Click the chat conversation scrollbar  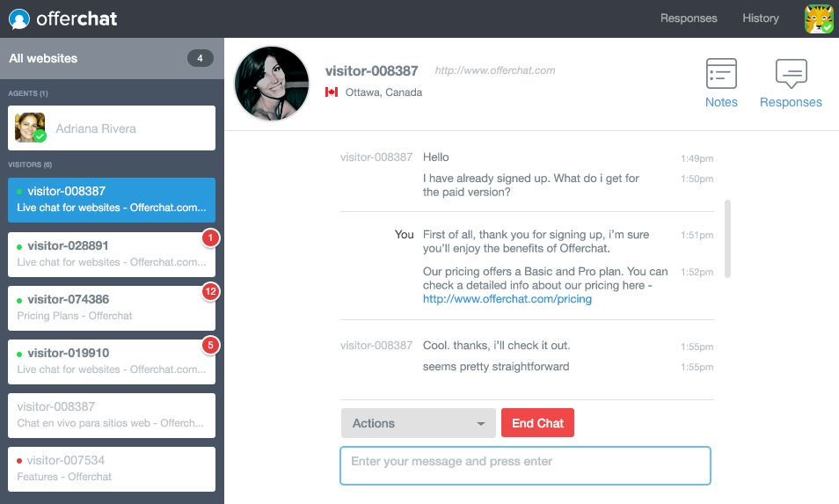(x=727, y=238)
